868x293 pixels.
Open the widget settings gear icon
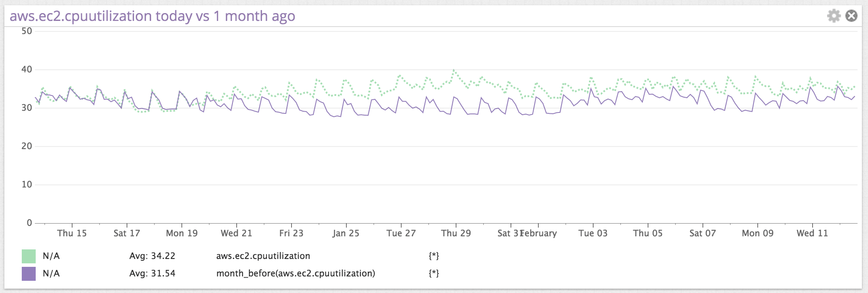pos(834,16)
